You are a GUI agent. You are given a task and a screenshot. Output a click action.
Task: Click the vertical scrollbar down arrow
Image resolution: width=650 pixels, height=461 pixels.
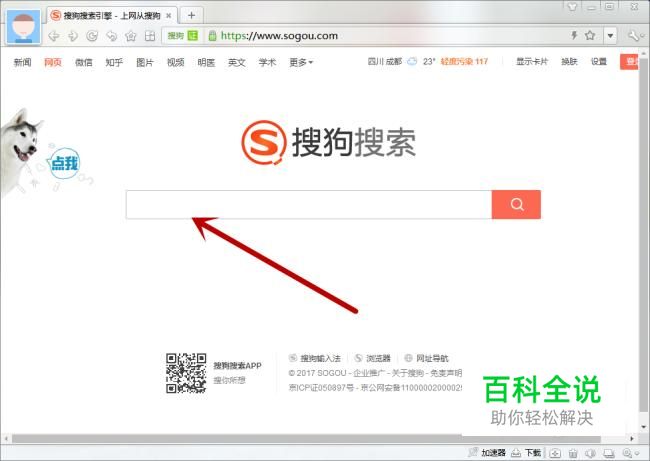[x=644, y=427]
